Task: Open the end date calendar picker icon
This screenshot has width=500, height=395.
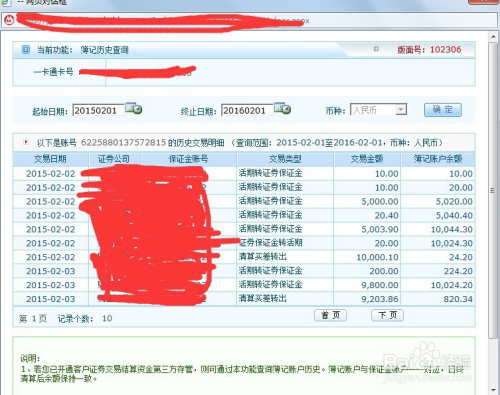Action: [x=282, y=108]
